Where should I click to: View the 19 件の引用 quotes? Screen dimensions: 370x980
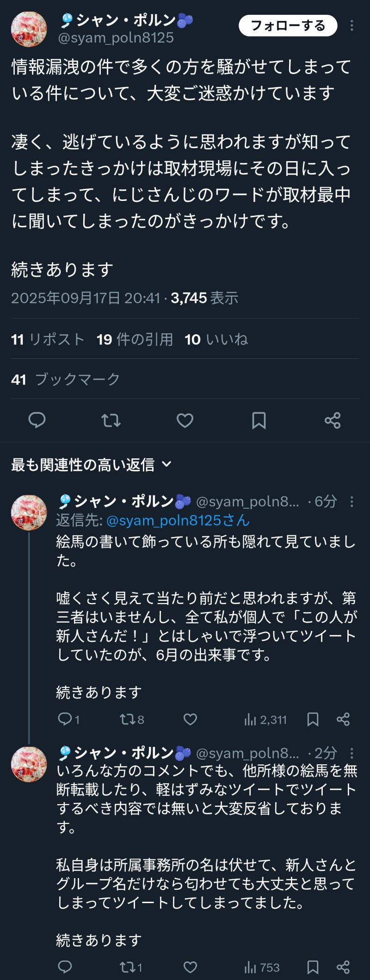[x=135, y=340]
